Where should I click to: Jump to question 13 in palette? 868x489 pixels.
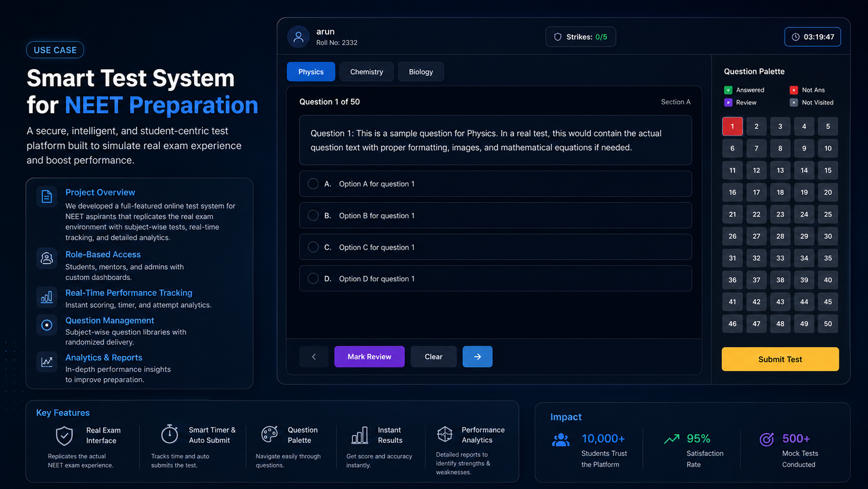coord(780,170)
